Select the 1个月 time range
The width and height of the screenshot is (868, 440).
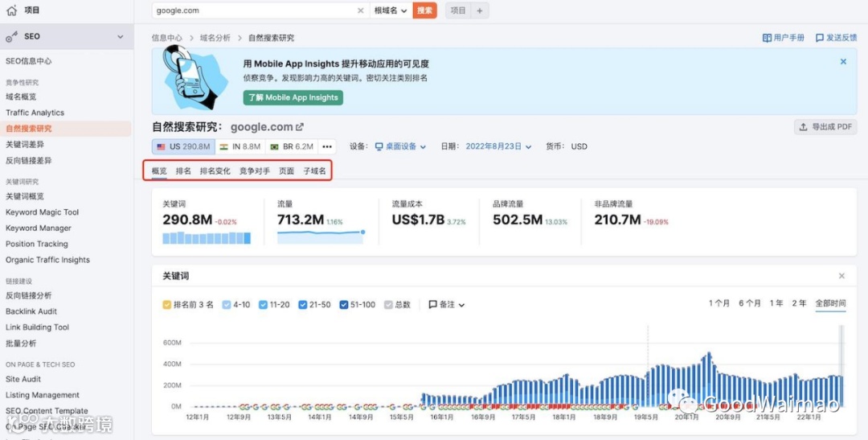(x=719, y=304)
